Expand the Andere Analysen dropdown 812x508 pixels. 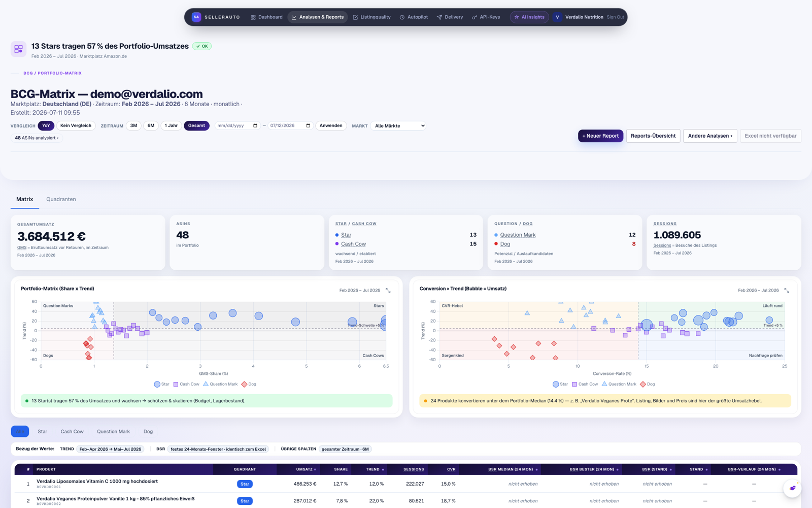point(710,136)
